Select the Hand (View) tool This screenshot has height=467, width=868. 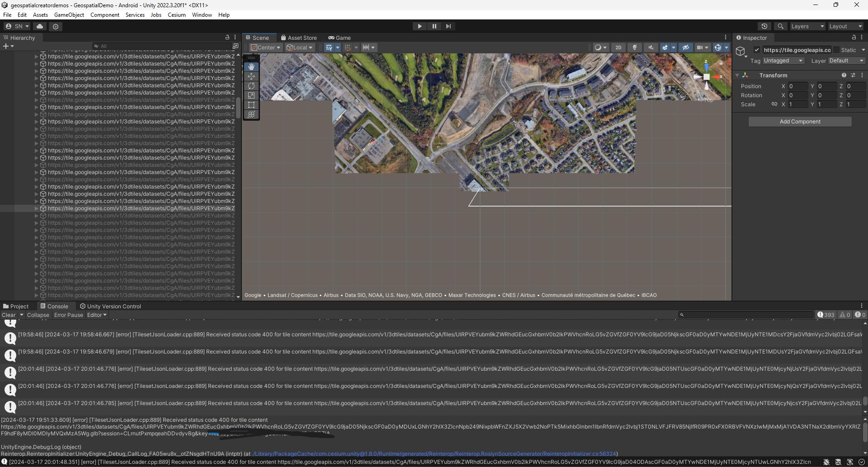tap(251, 67)
